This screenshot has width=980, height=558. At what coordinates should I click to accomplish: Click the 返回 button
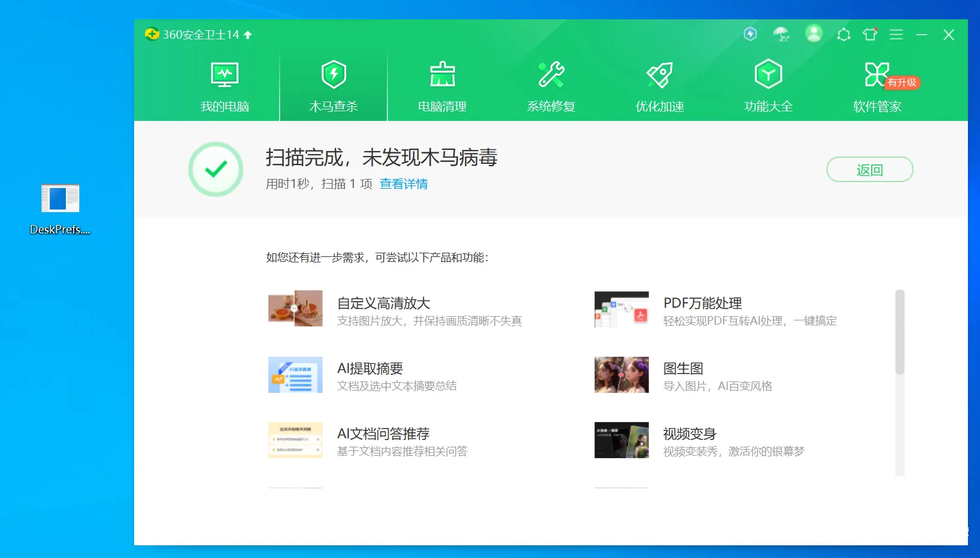[869, 169]
